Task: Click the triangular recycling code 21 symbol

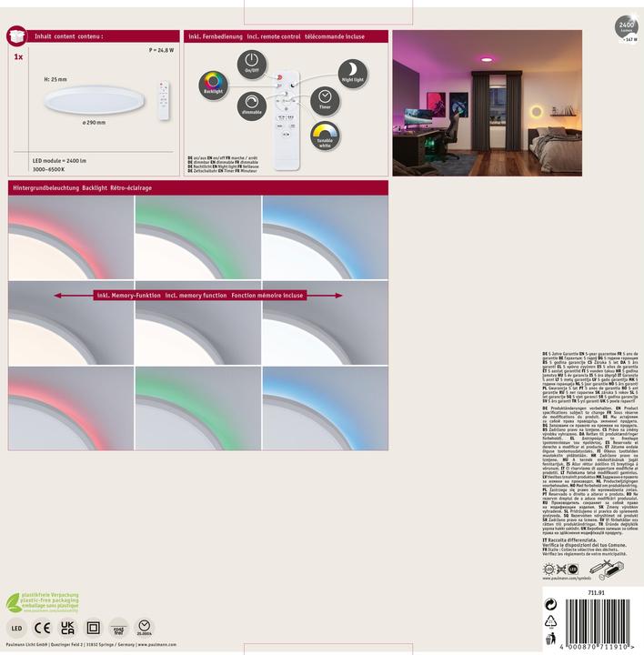Action: [551, 621]
